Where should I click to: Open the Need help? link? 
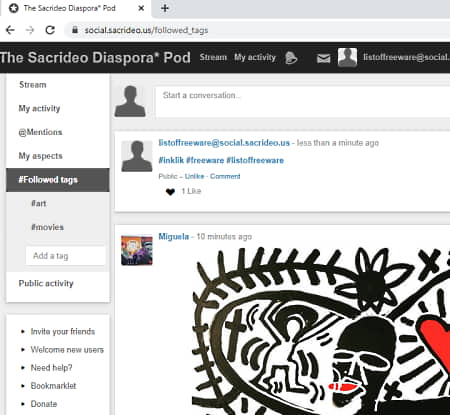51,368
